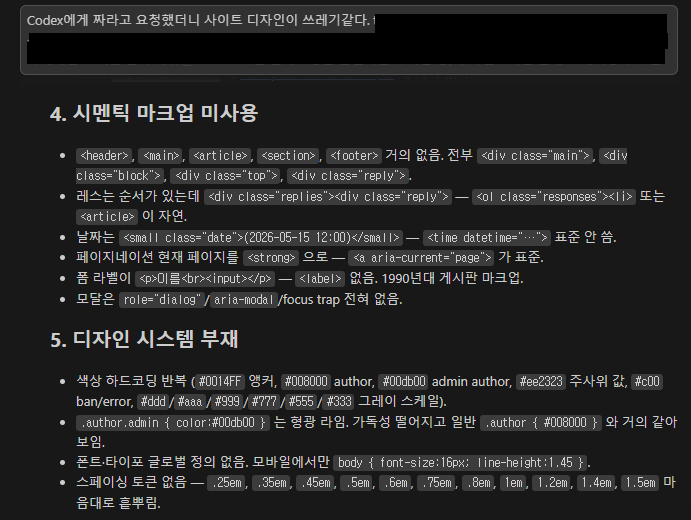Click the text '스페이싱 토큰 없음'
Viewport: 691px width, 520px height.
click(x=131, y=482)
